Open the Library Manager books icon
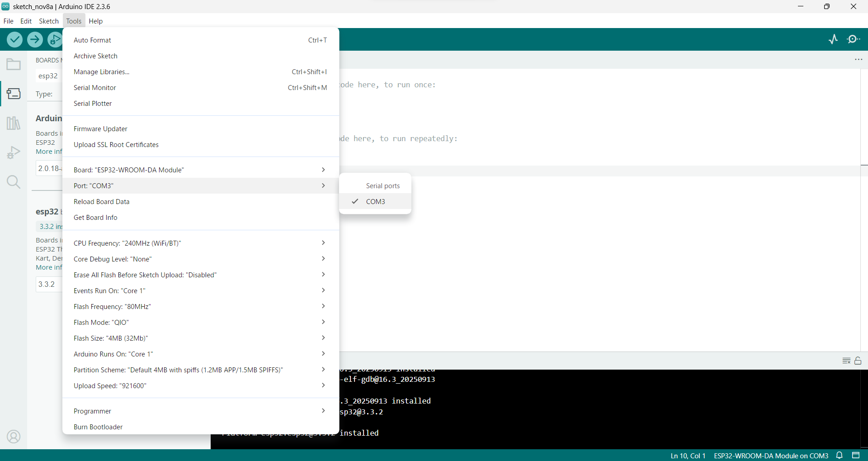The height and width of the screenshot is (461, 868). [14, 123]
